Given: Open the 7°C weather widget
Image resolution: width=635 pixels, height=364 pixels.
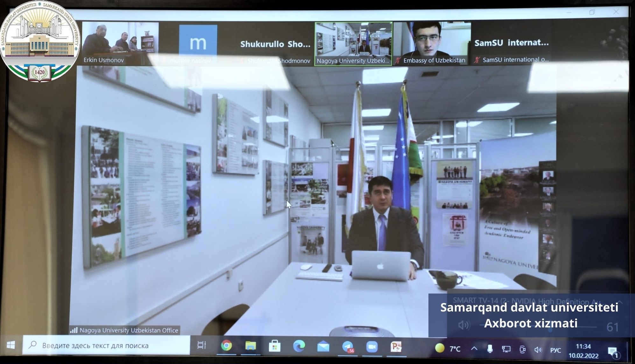Looking at the screenshot, I should [448, 349].
